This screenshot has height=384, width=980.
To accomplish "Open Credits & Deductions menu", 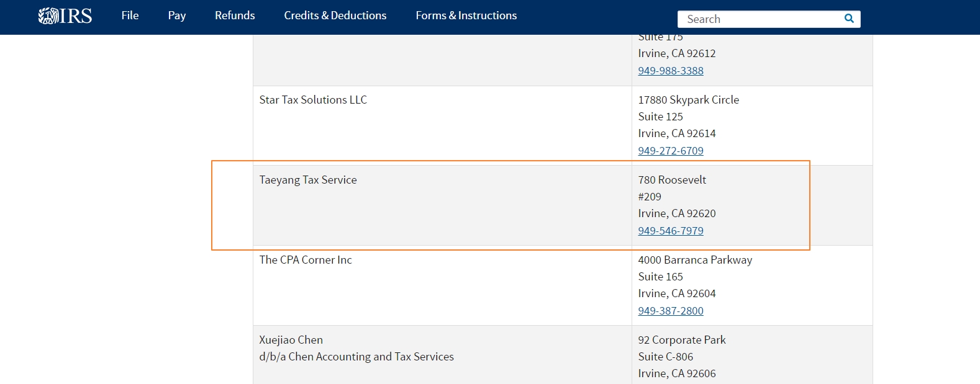I will pyautogui.click(x=335, y=16).
